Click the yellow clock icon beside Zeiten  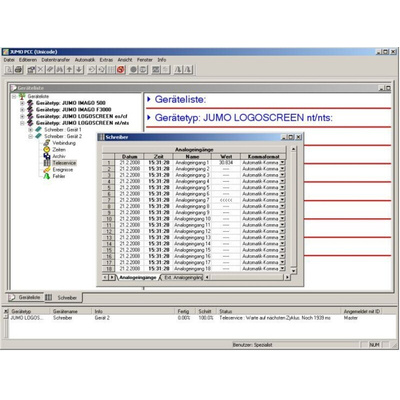[x=47, y=150]
